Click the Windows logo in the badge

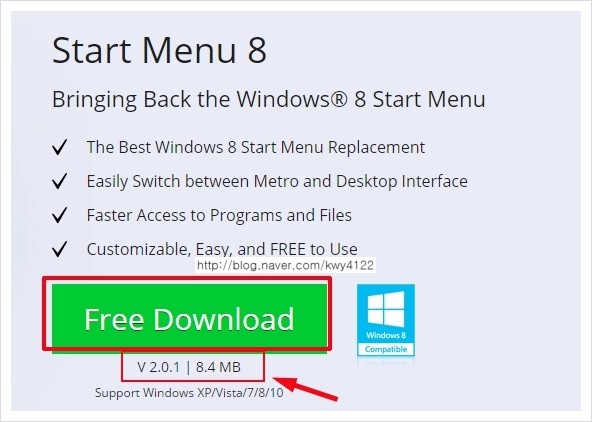(386, 309)
